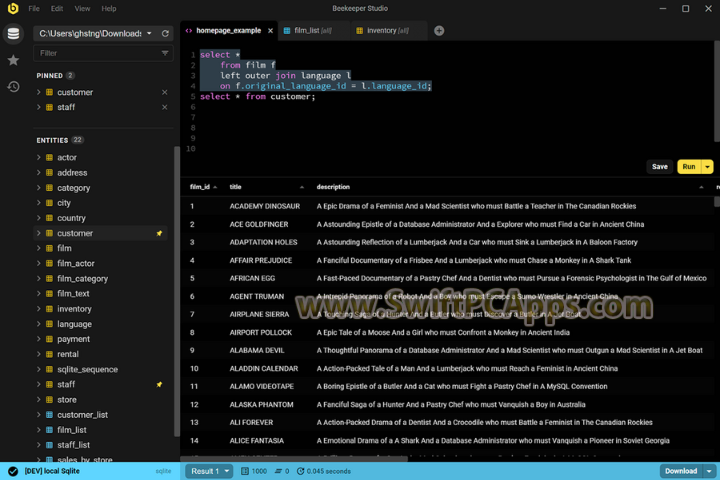
Task: Switch to the inventory tab
Action: [x=388, y=31]
